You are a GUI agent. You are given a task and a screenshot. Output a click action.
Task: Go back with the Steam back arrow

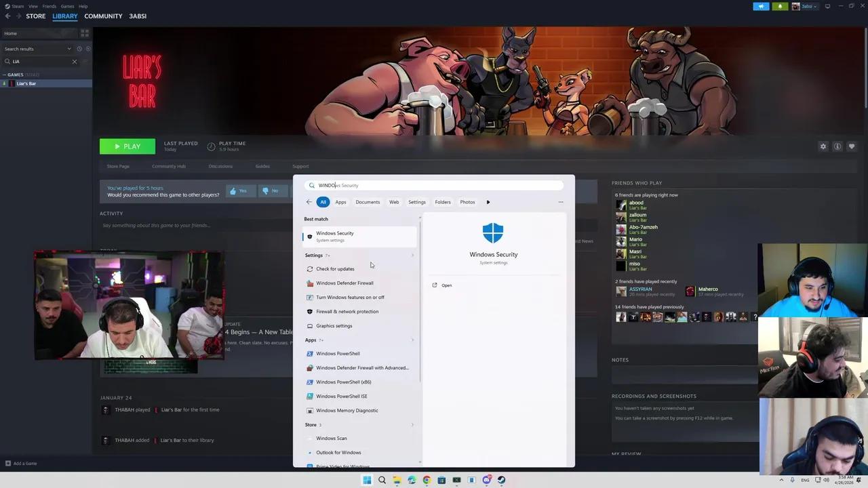click(x=7, y=16)
